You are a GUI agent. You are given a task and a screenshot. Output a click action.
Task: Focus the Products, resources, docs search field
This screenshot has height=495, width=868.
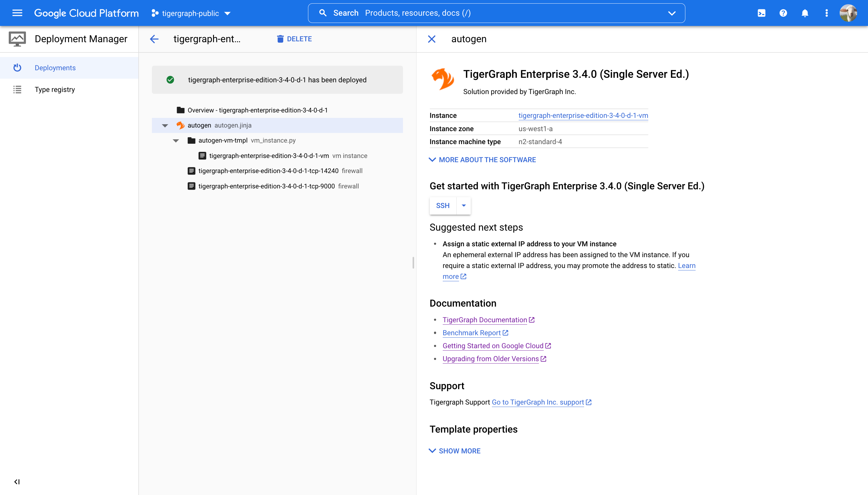pos(496,13)
